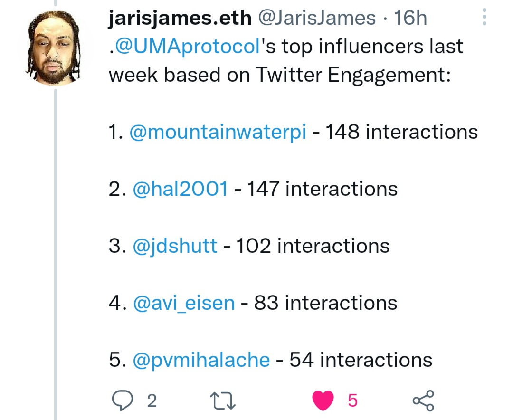Click the like count 5
The image size is (513, 420).
[x=352, y=401]
